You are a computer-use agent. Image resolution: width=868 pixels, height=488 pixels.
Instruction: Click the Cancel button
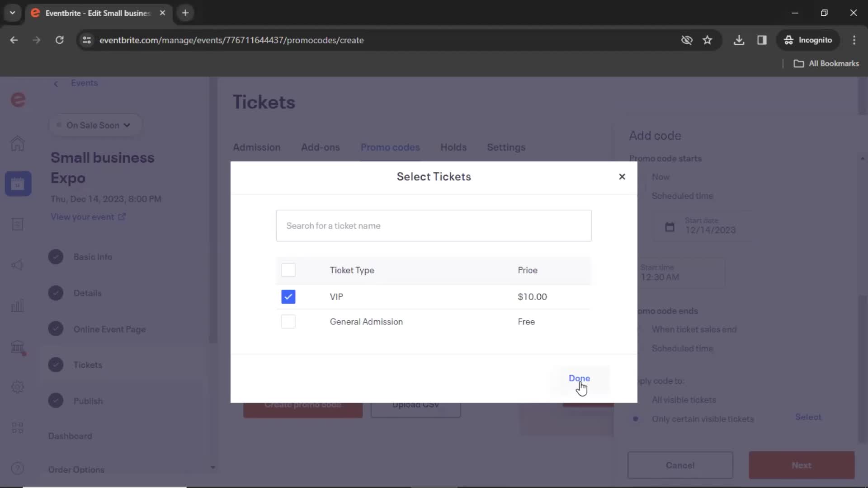[x=679, y=465]
